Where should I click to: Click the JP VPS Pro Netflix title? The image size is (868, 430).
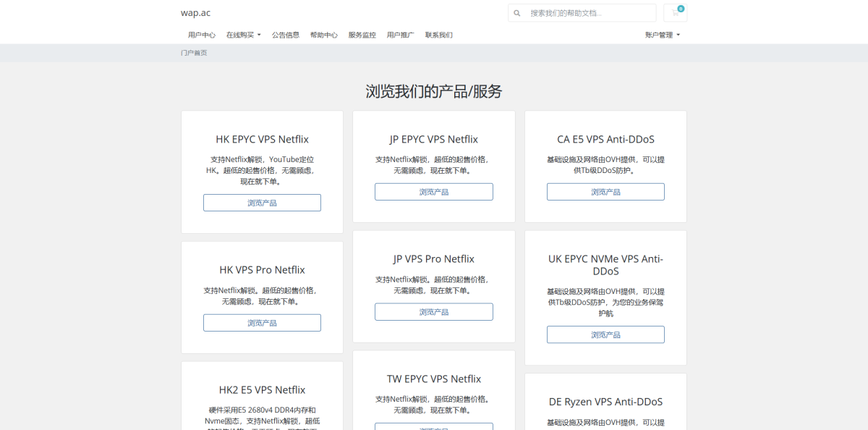tap(434, 258)
